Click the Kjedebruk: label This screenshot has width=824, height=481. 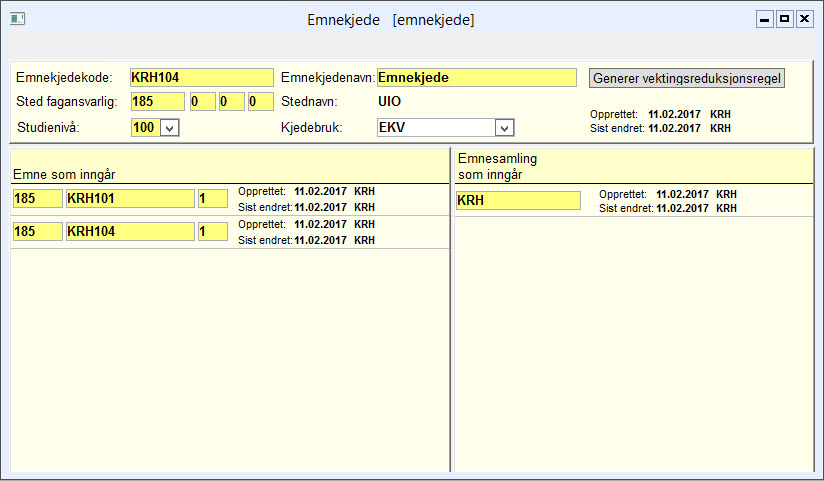(312, 128)
